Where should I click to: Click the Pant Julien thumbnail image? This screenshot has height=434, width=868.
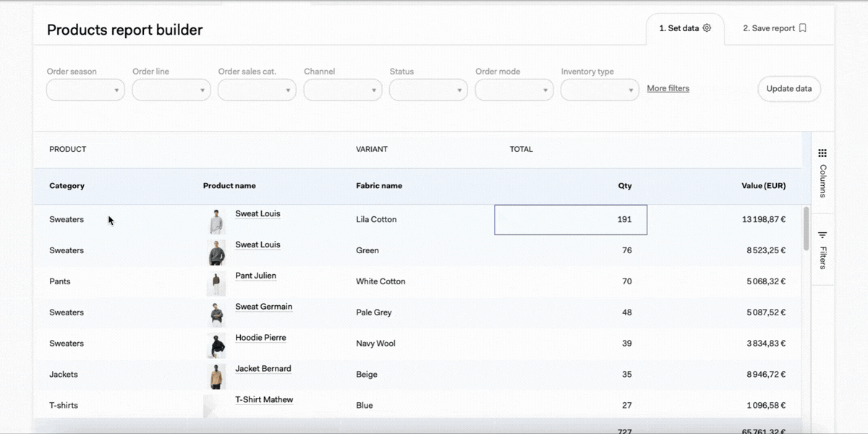(x=216, y=283)
